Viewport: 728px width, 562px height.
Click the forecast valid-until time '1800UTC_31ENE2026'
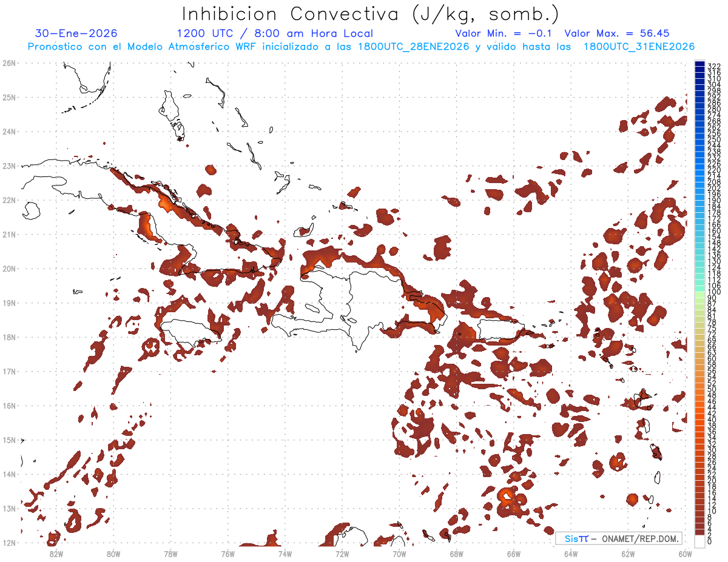click(639, 47)
